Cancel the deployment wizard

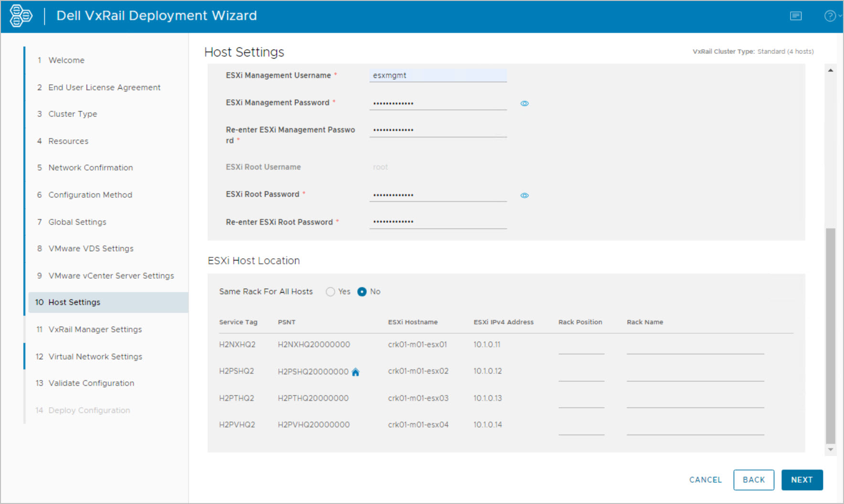705,480
